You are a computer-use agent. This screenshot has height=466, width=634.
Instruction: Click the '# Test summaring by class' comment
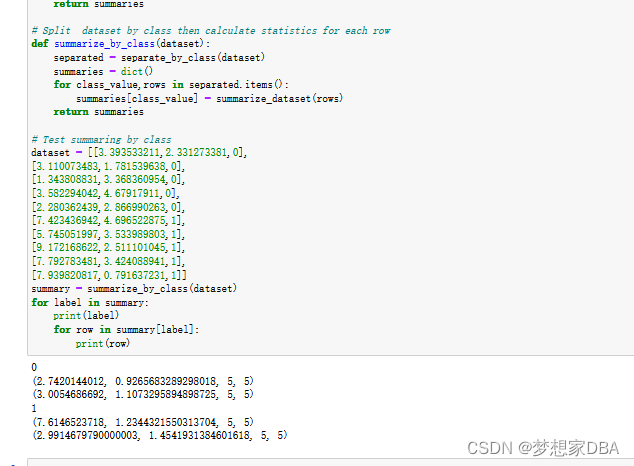coord(101,140)
